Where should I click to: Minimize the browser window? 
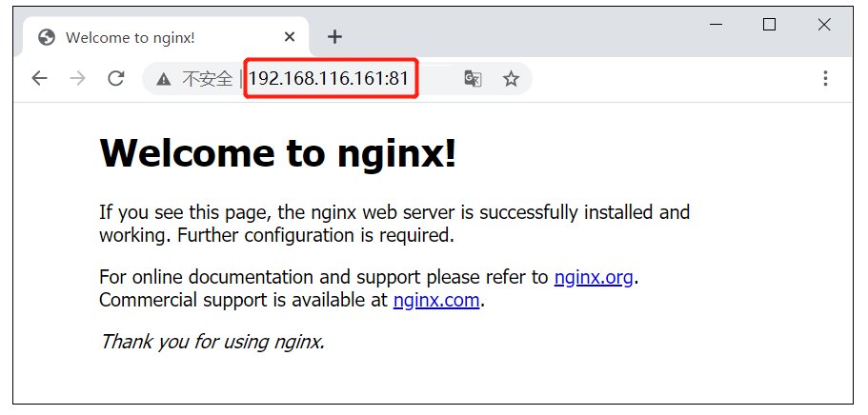tap(717, 25)
